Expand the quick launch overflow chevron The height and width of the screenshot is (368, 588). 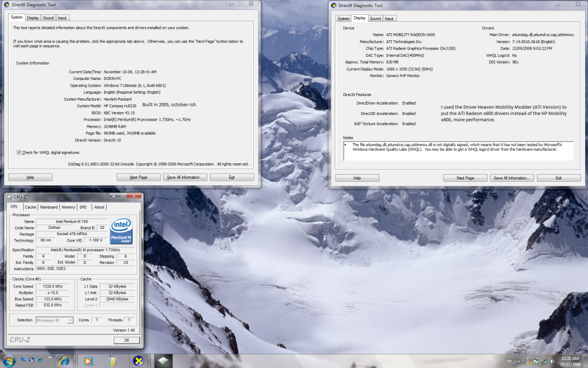[50, 358]
